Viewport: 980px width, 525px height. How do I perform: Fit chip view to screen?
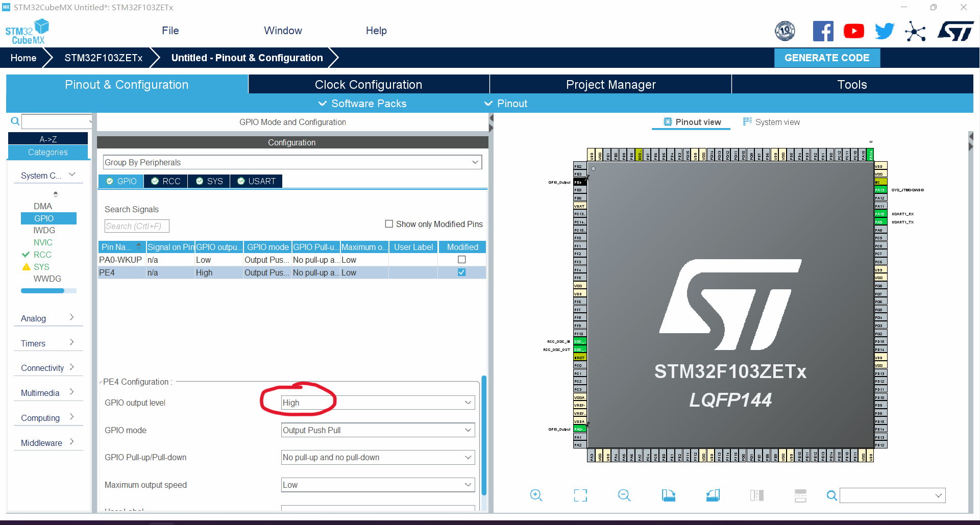[580, 495]
